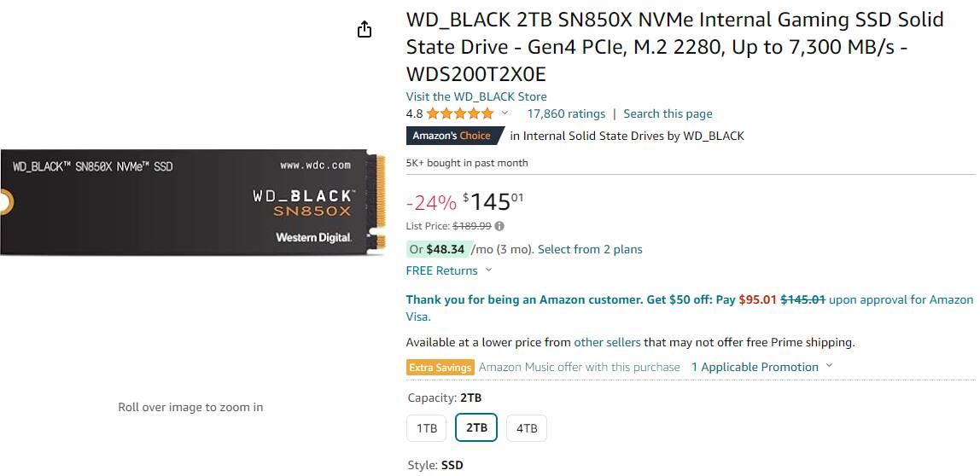Open the 17,860 ratings link
This screenshot has height=476, width=980.
tap(566, 113)
